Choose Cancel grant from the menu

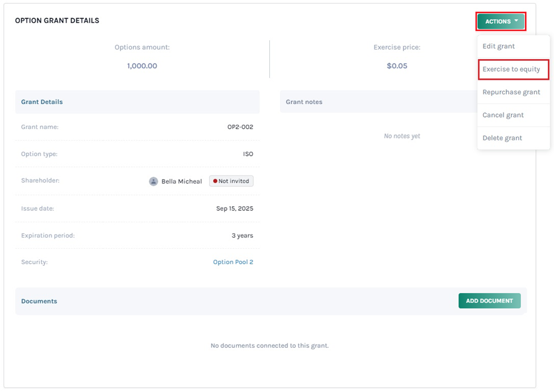tap(503, 115)
